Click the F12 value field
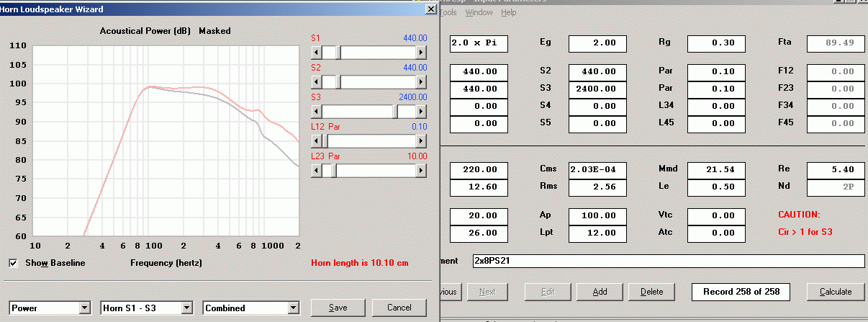Viewport: 868px width, 322px height. coord(836,72)
